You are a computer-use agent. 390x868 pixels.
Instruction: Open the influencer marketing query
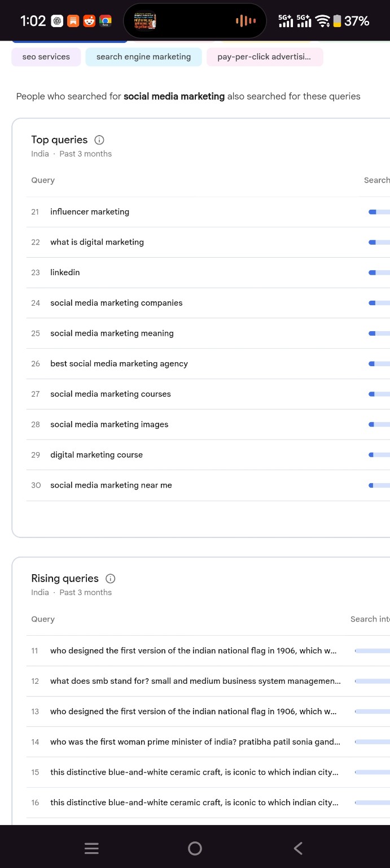pyautogui.click(x=90, y=212)
